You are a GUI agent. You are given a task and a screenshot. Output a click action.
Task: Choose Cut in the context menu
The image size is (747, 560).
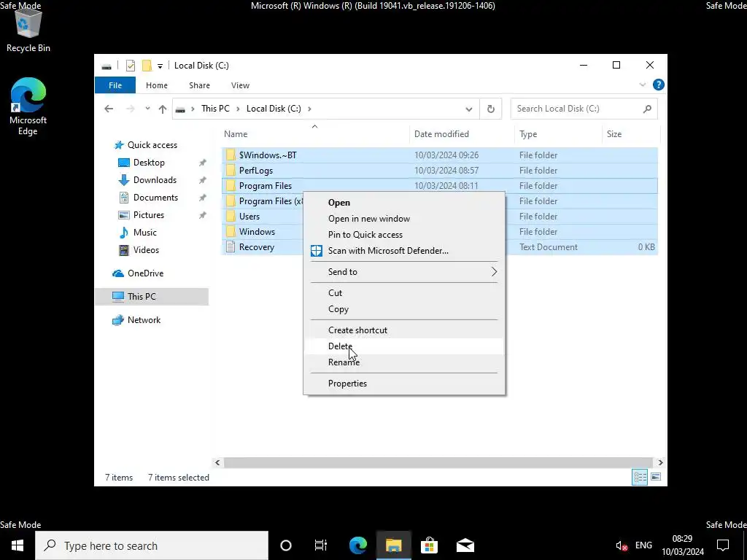coord(404,293)
